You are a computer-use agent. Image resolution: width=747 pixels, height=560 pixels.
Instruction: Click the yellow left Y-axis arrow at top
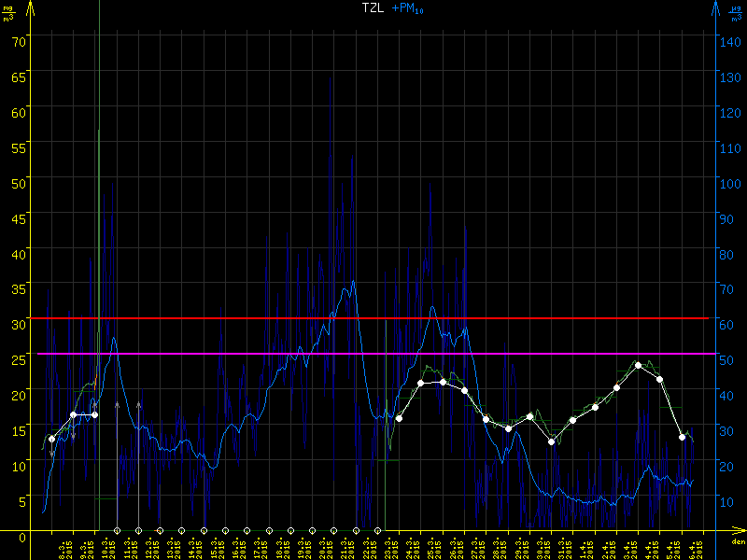(x=31, y=9)
